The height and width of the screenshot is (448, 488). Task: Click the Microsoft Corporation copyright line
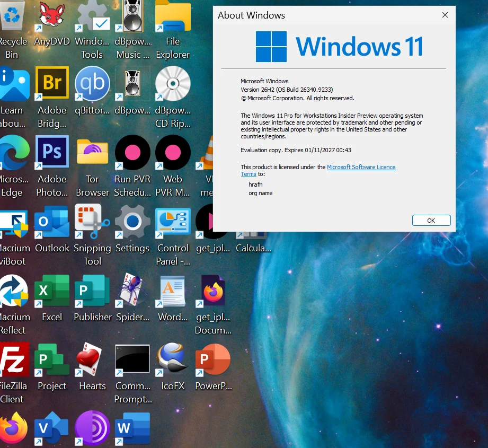tap(297, 98)
